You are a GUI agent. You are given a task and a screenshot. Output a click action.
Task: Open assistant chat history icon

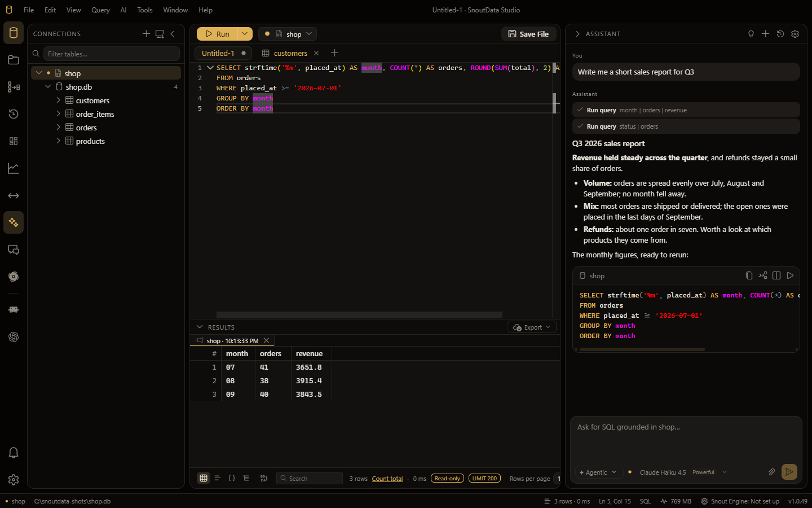[780, 34]
